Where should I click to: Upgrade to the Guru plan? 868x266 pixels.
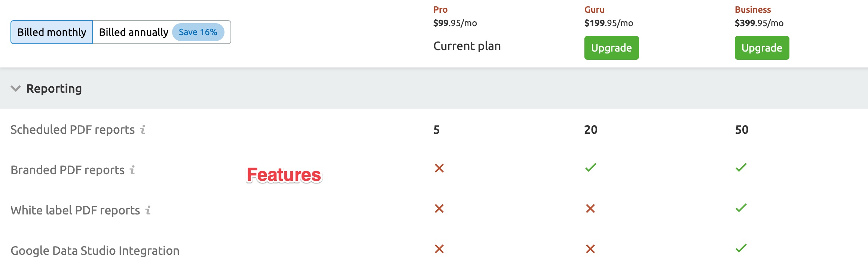coord(611,48)
